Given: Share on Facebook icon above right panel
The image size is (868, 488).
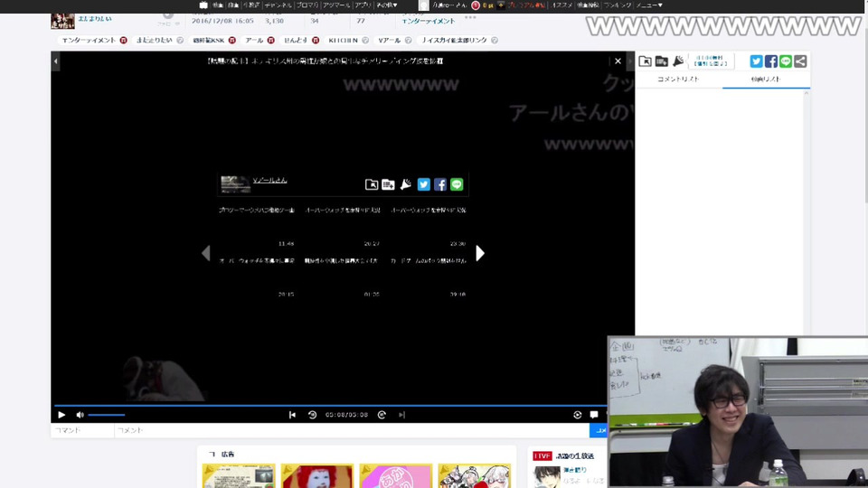Looking at the screenshot, I should pyautogui.click(x=770, y=61).
